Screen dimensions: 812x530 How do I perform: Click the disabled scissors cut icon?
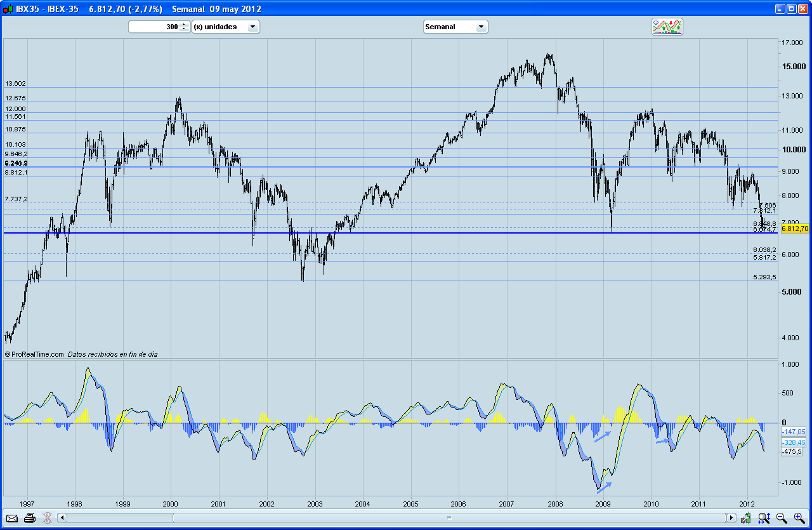(46, 518)
